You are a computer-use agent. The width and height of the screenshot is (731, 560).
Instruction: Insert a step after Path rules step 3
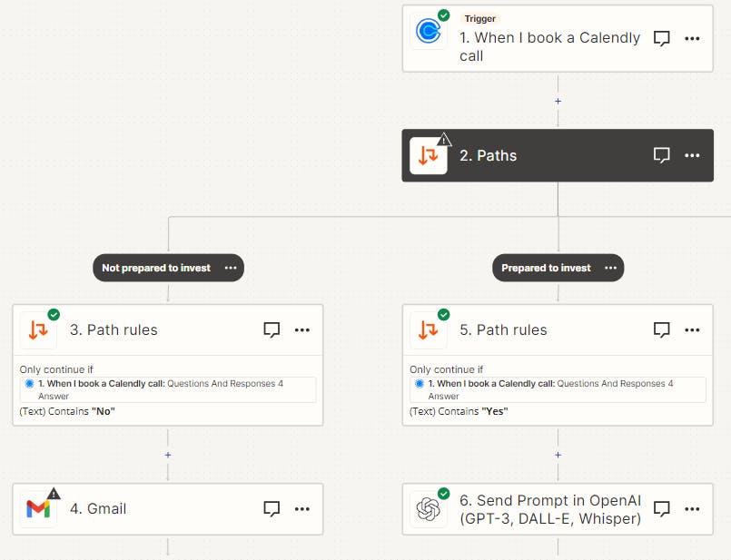click(167, 455)
